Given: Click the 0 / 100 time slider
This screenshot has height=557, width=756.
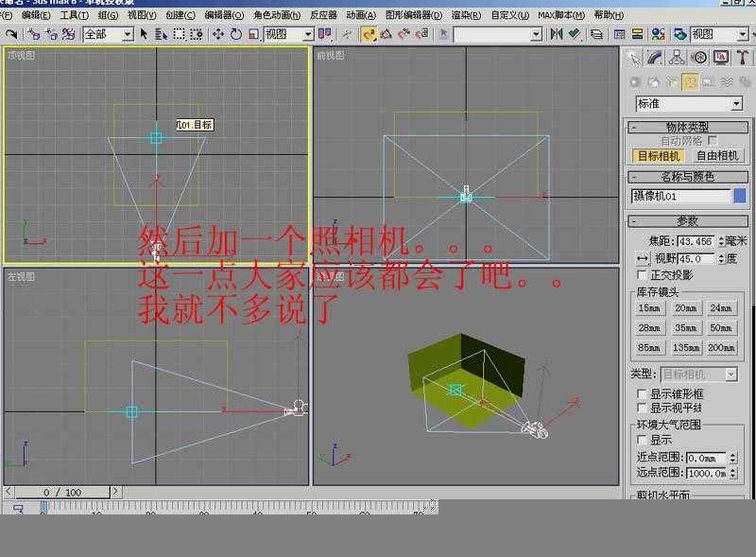Looking at the screenshot, I should pos(62,493).
